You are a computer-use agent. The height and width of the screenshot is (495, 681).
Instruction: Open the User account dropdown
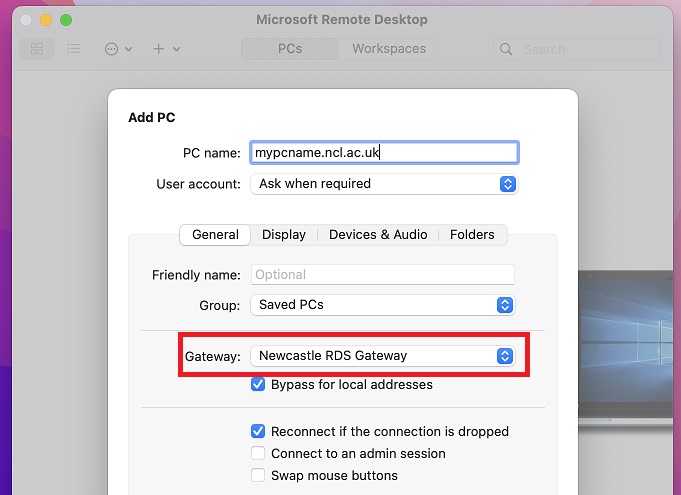(x=384, y=184)
